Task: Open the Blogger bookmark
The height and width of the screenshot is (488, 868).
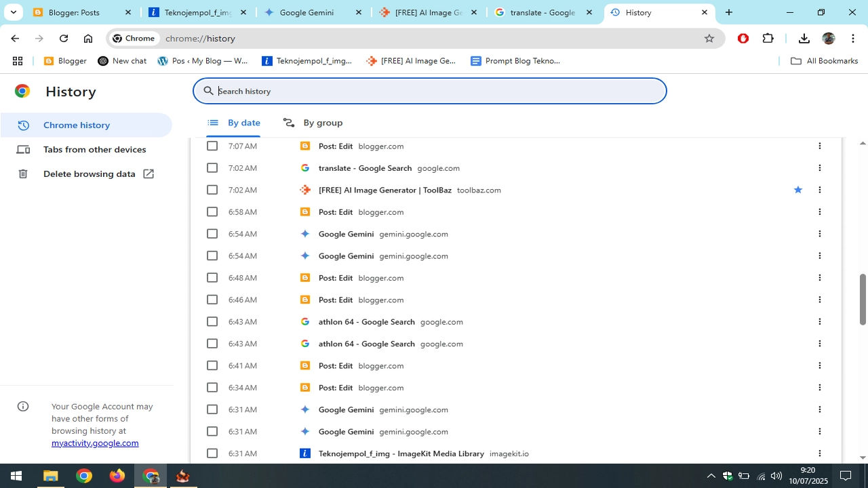Action: (x=65, y=61)
